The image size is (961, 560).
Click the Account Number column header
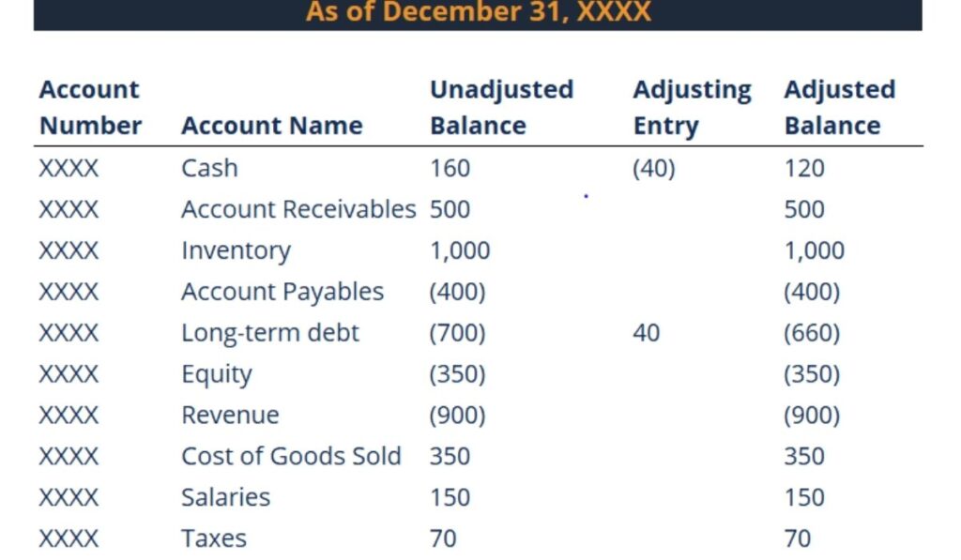(x=90, y=108)
